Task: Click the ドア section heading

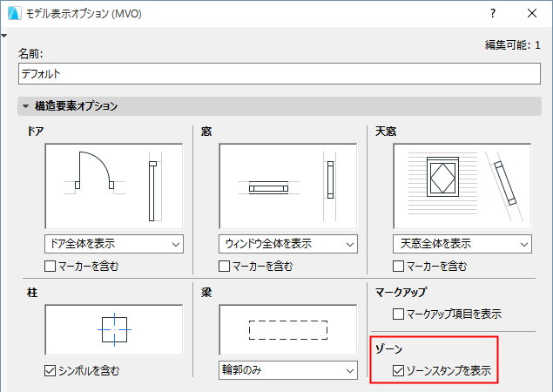Action: click(35, 132)
